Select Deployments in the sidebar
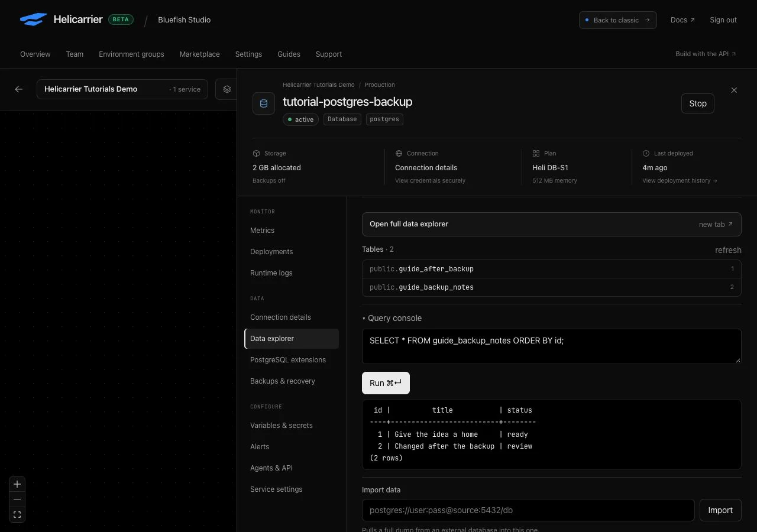 [292, 252]
